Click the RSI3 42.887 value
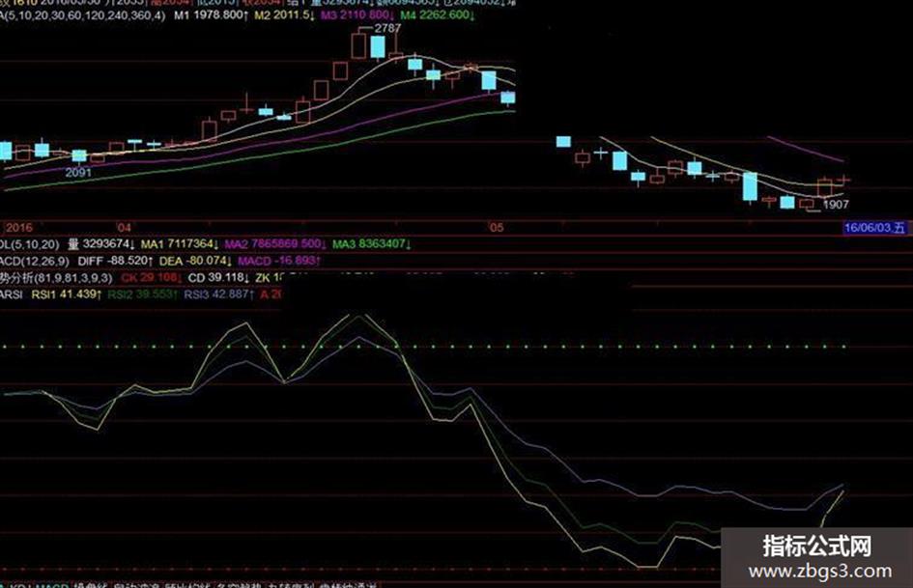913x588 pixels. coord(219,294)
